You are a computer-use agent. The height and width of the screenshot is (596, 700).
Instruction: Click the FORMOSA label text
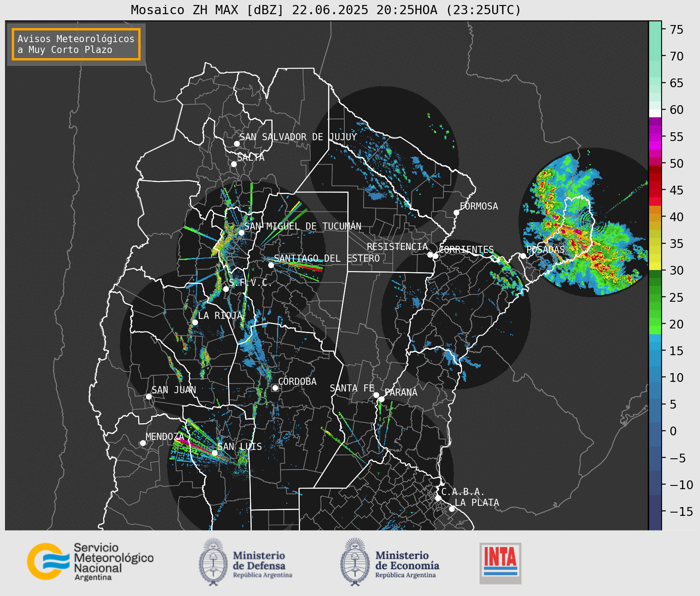tap(479, 206)
